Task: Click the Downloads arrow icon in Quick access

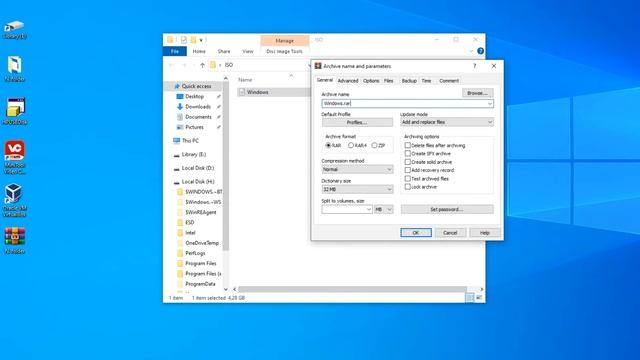Action: pyautogui.click(x=180, y=107)
